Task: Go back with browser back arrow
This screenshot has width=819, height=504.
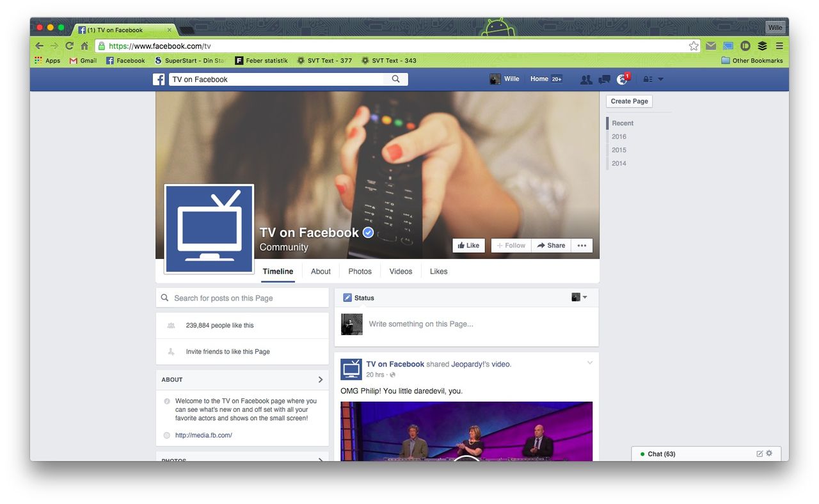Action: (39, 46)
